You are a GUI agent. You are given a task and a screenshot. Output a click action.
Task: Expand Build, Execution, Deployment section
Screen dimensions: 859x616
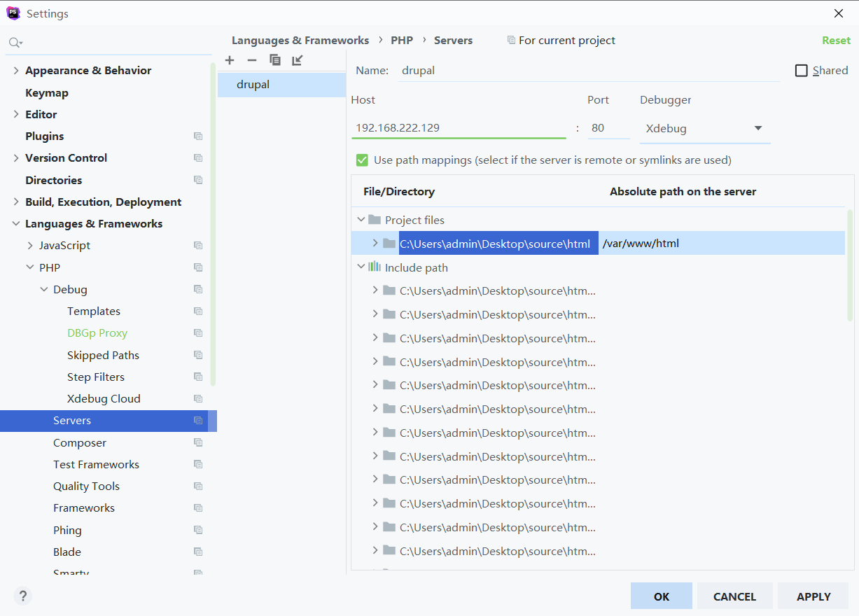coord(16,202)
